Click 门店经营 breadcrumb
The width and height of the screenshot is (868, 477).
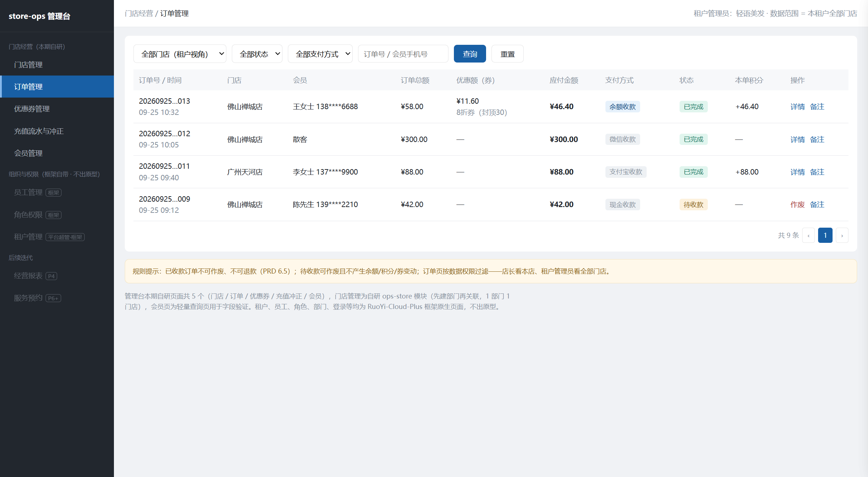coord(139,13)
